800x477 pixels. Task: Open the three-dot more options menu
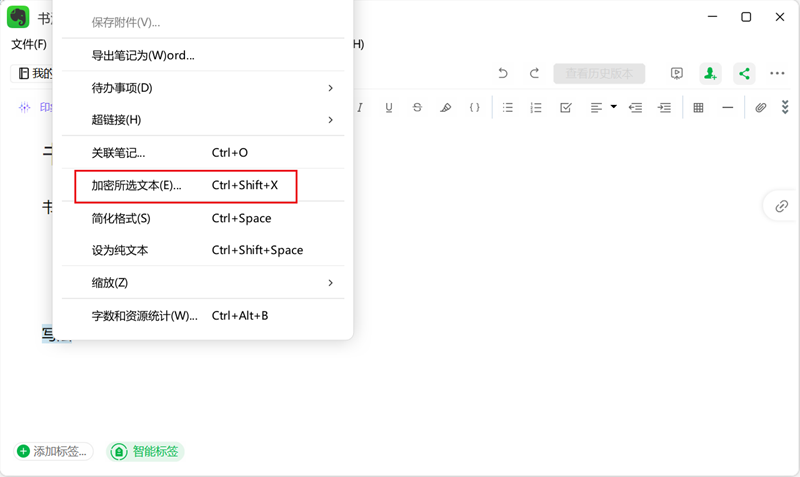coord(777,73)
